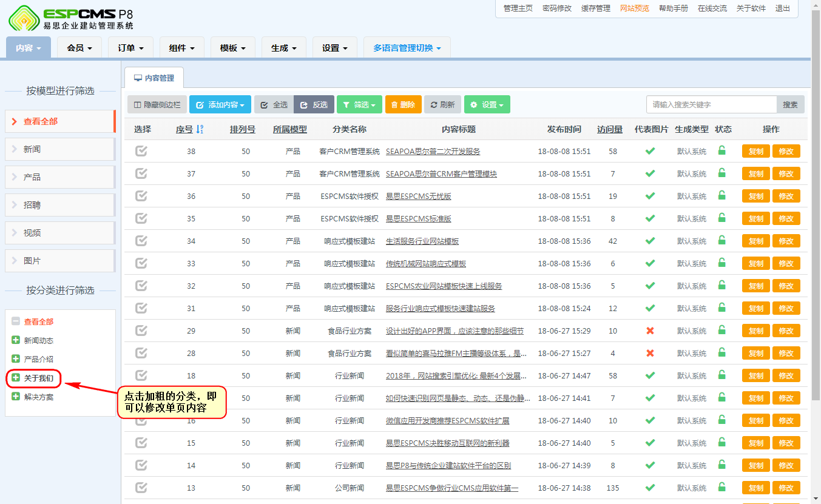The height and width of the screenshot is (504, 821).
Task: Click the search keyword input field
Action: (711, 104)
